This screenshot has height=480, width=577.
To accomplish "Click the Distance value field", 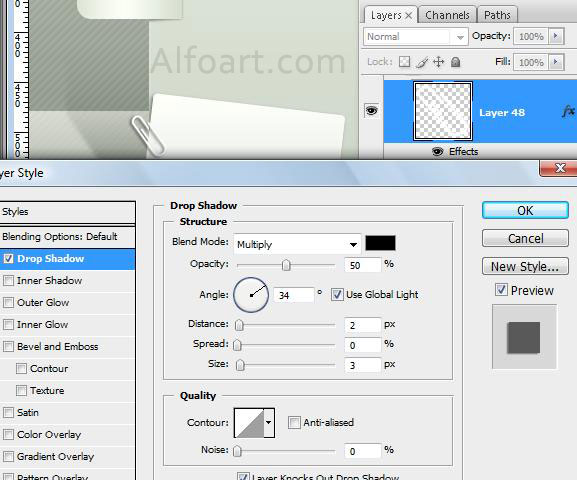I will (x=362, y=325).
